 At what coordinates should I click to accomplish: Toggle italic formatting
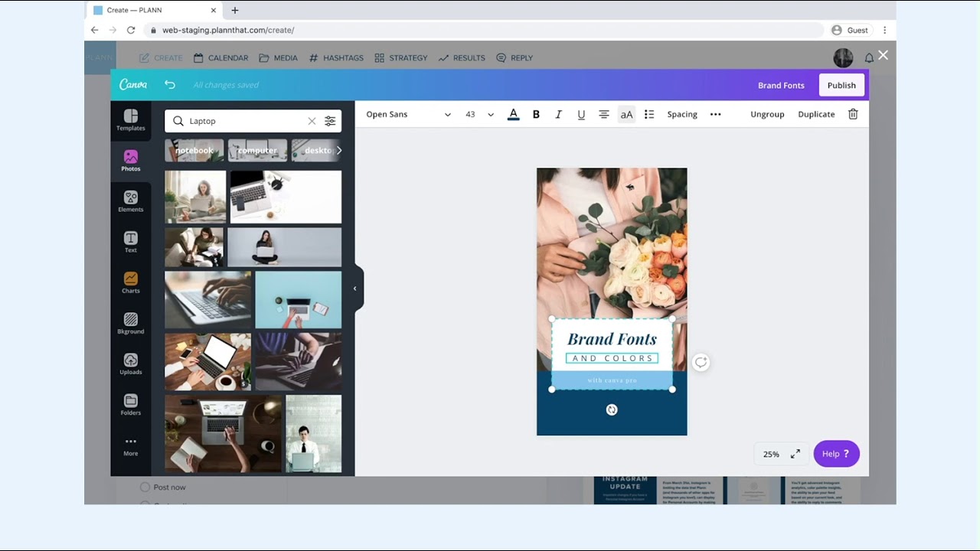click(558, 114)
